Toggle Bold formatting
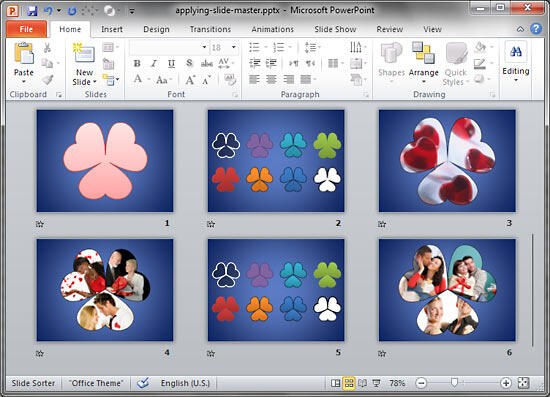 pos(137,63)
